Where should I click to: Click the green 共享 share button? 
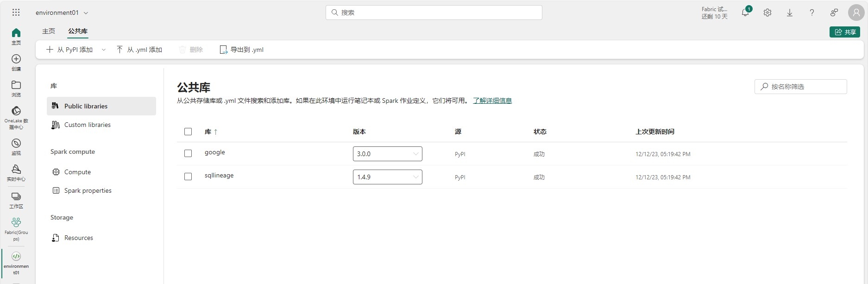point(844,32)
